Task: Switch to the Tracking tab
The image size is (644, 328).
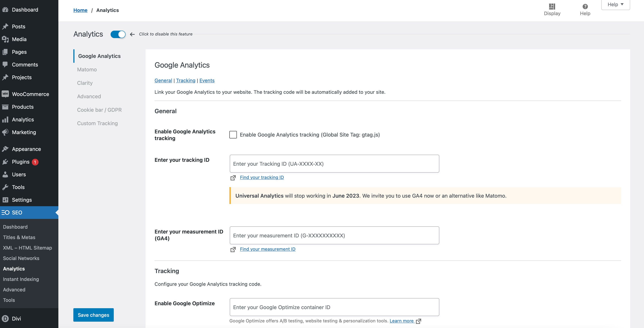Action: (185, 80)
